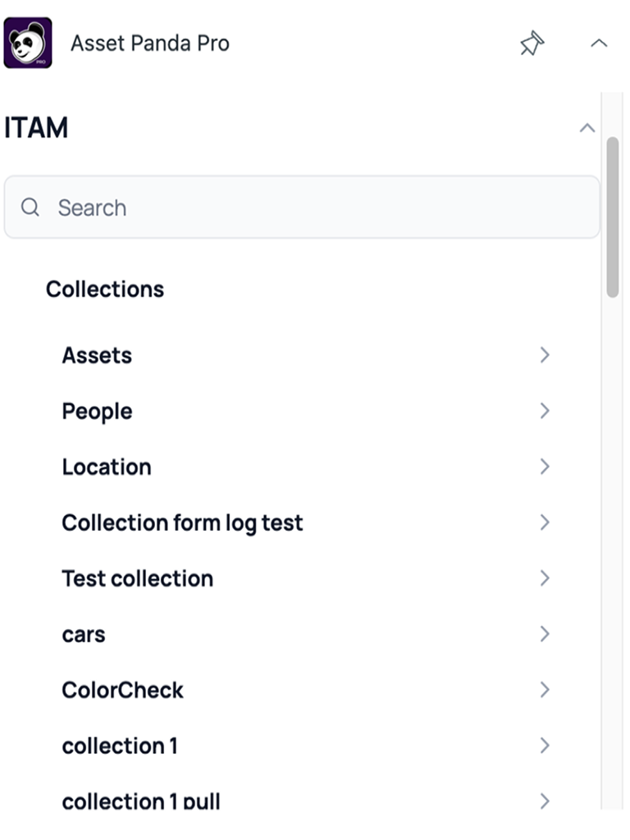Select the Test collection item
The image size is (630, 840).
137,578
